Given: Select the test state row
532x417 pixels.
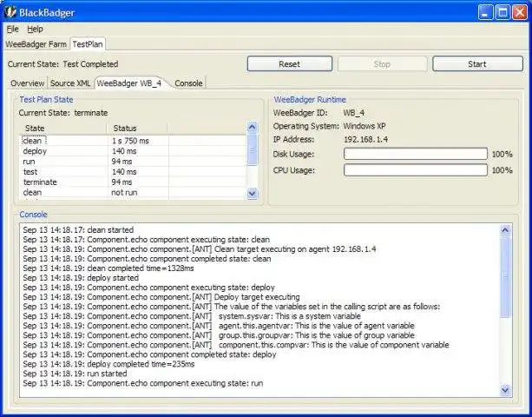Looking at the screenshot, I should point(134,172).
